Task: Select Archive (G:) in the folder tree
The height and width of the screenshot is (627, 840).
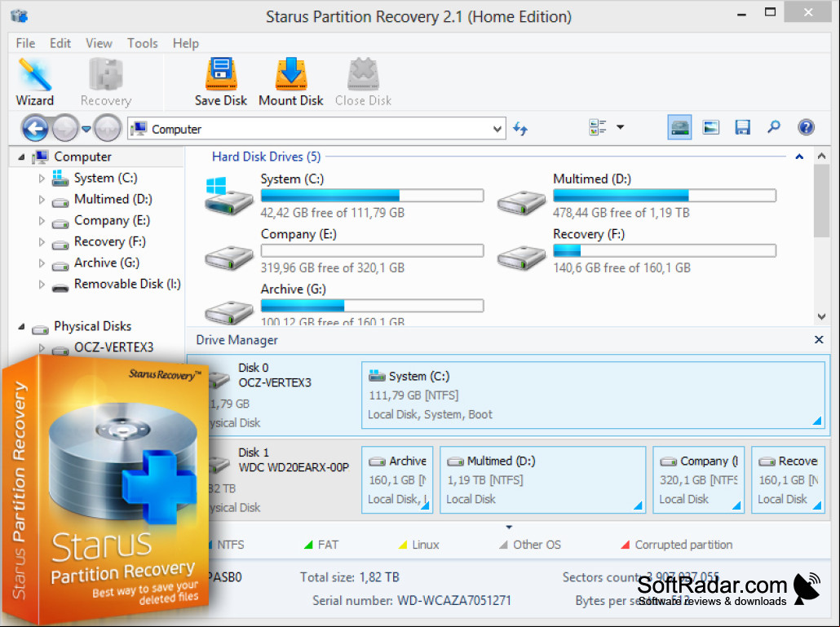Action: coord(107,263)
